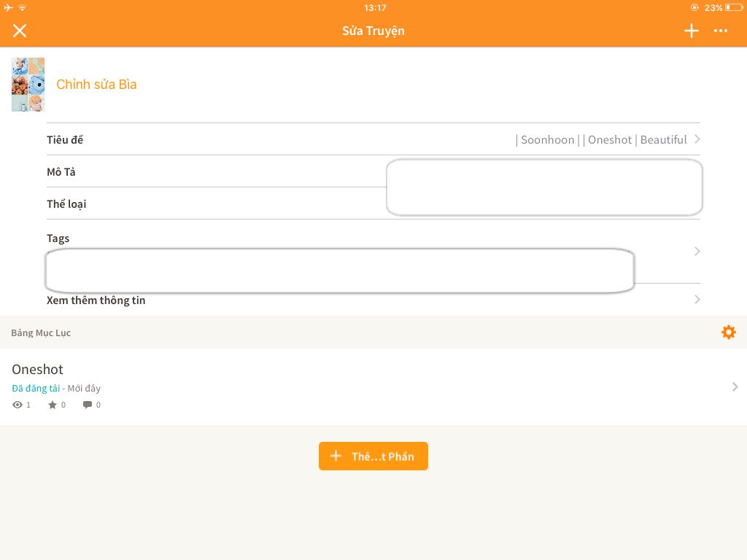747x560 pixels.
Task: Open the Tiêu đề title chevron
Action: [x=697, y=139]
